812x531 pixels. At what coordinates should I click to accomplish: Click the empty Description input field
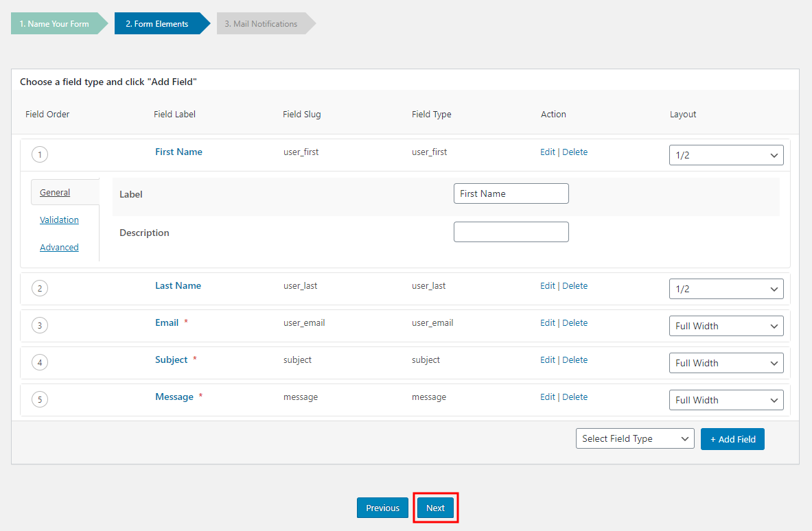tap(511, 231)
